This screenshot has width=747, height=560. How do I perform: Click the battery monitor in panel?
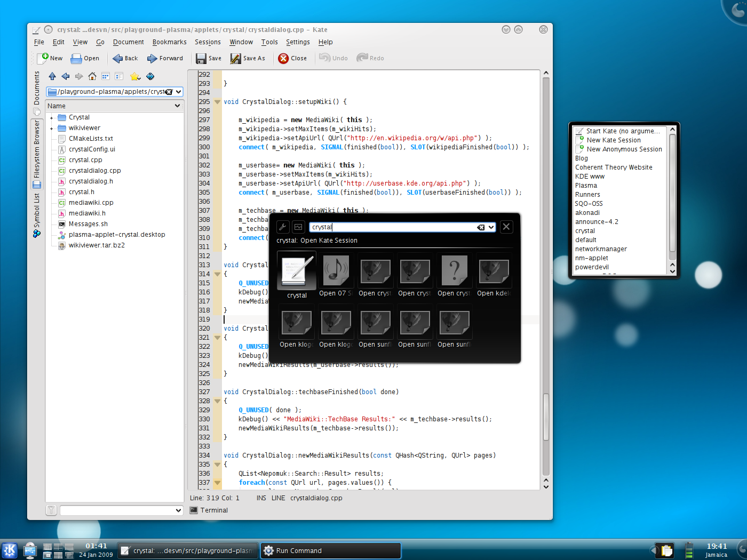[689, 550]
